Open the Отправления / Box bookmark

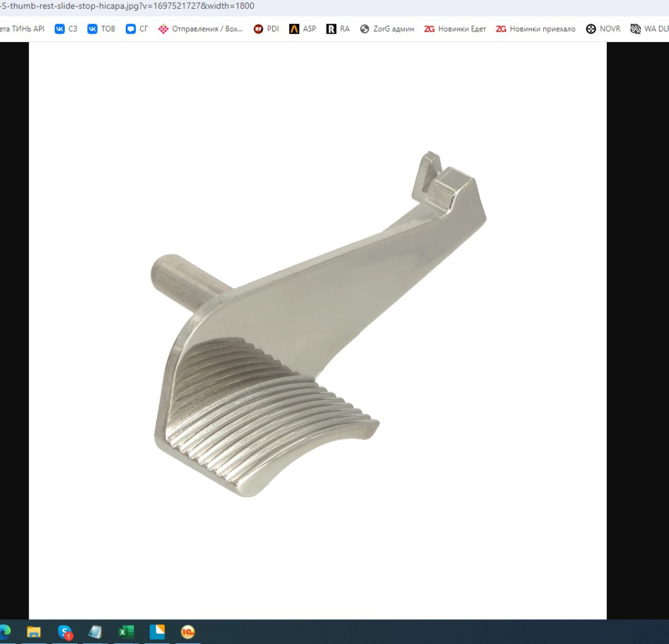click(x=201, y=29)
